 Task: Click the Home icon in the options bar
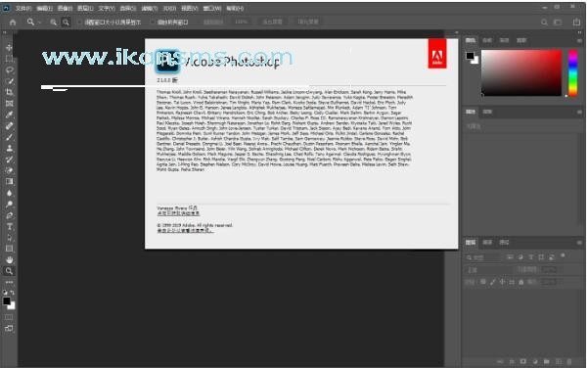point(13,23)
